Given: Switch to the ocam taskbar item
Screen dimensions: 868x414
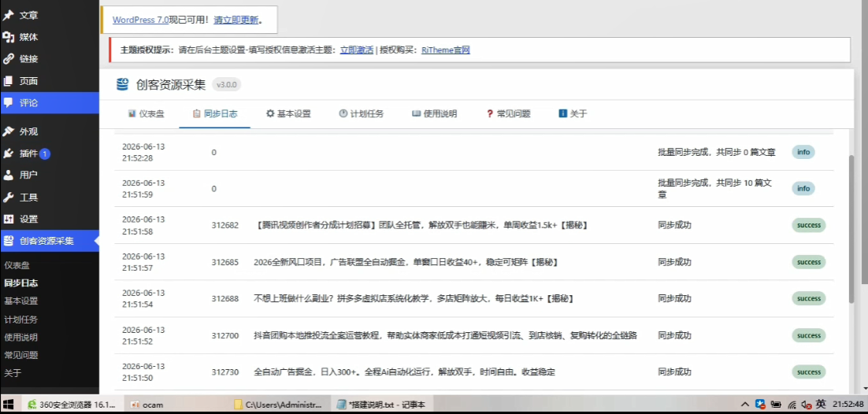Looking at the screenshot, I should pyautogui.click(x=147, y=405).
